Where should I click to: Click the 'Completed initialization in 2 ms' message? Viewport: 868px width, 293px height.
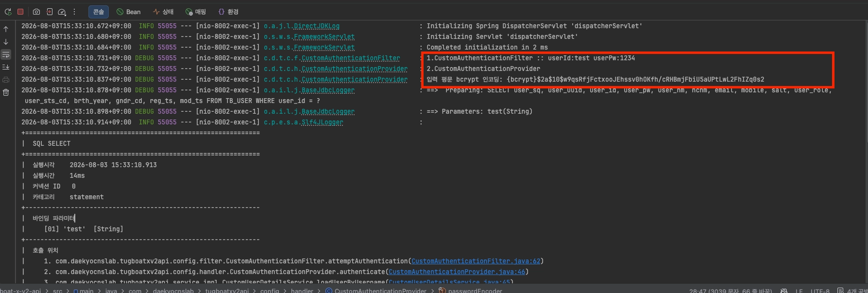click(487, 48)
